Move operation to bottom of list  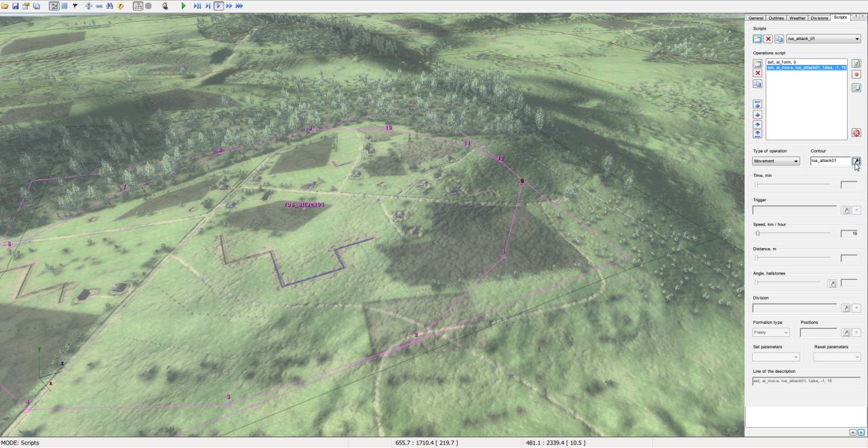coord(757,134)
